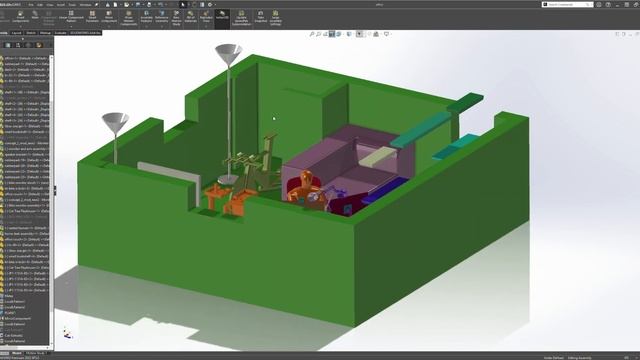This screenshot has width=640, height=360.
Task: Click Zoom to Fit in view toolbar
Action: [x=312, y=34]
